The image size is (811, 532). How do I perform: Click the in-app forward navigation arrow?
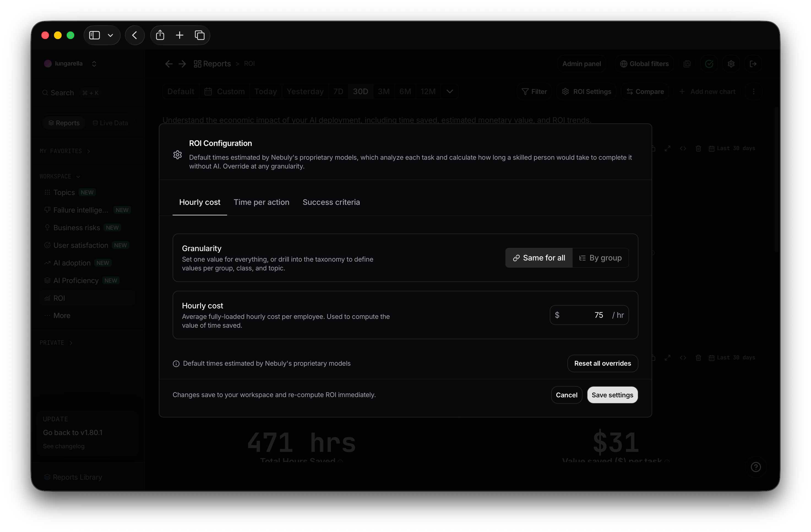pyautogui.click(x=182, y=64)
